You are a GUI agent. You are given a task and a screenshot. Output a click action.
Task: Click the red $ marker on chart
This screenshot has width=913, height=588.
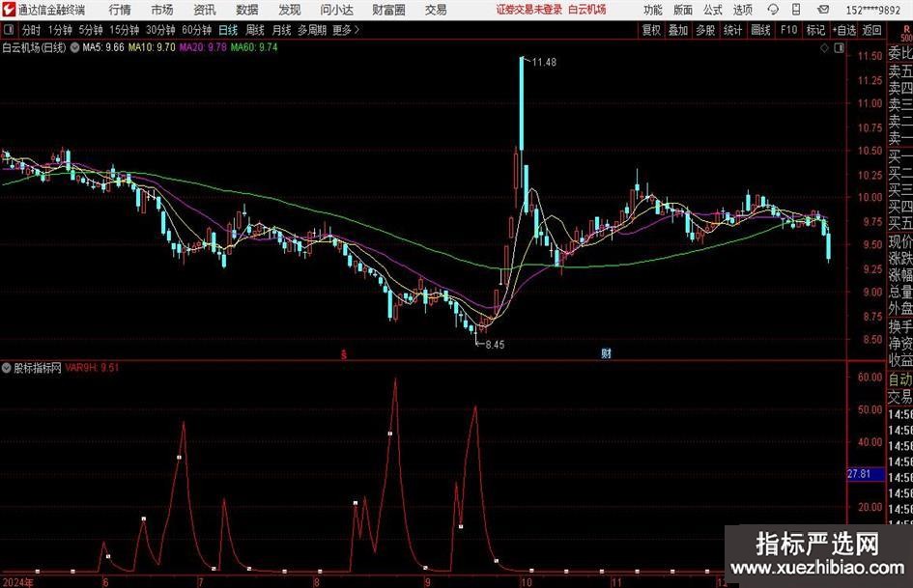344,353
